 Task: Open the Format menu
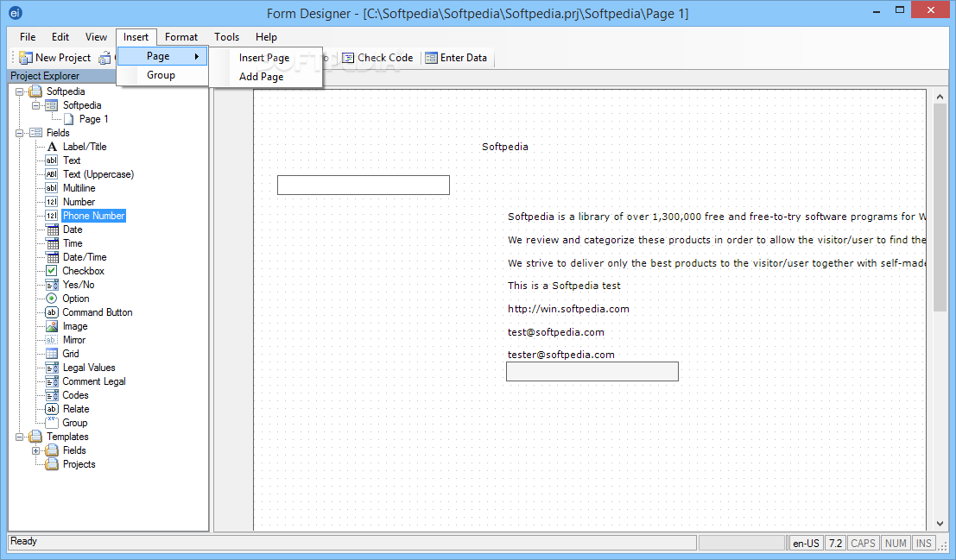[181, 37]
